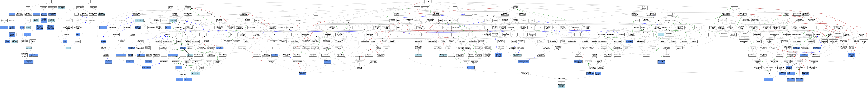868x88 pixels.
Task: Select the 'double-stranded DNA binding' node
Action: [20, 35]
